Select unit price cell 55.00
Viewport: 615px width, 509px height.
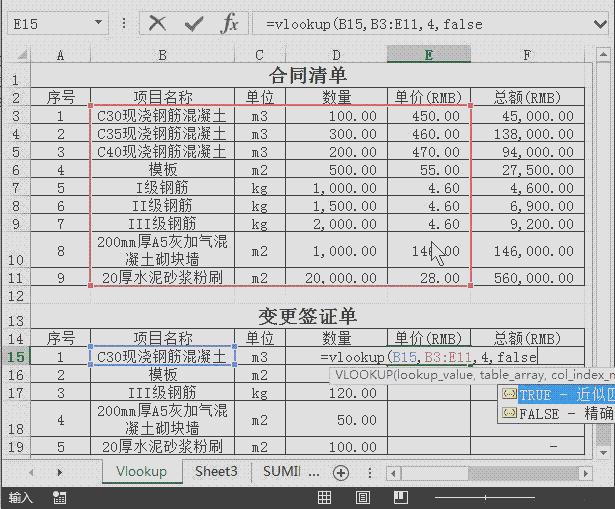pos(429,170)
